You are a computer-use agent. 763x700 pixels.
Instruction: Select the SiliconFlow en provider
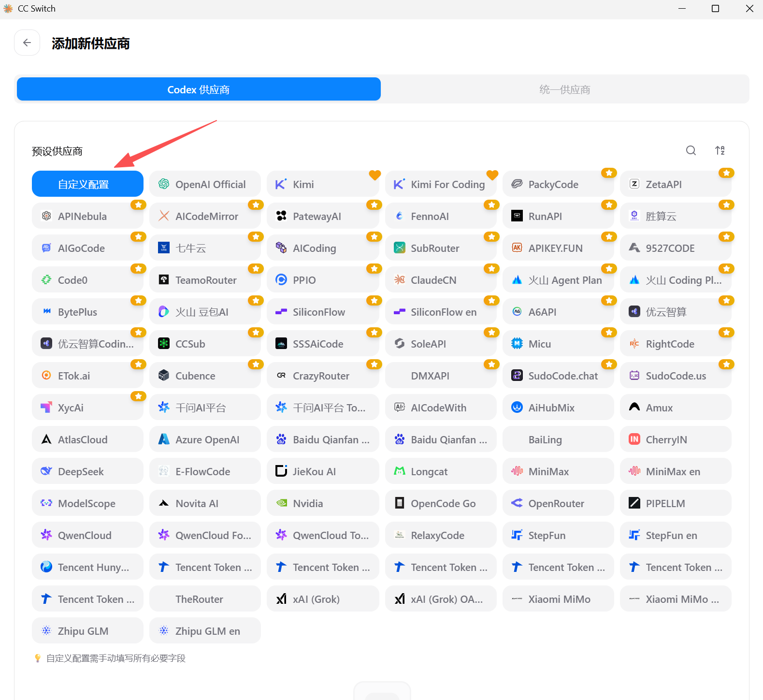[x=441, y=312]
